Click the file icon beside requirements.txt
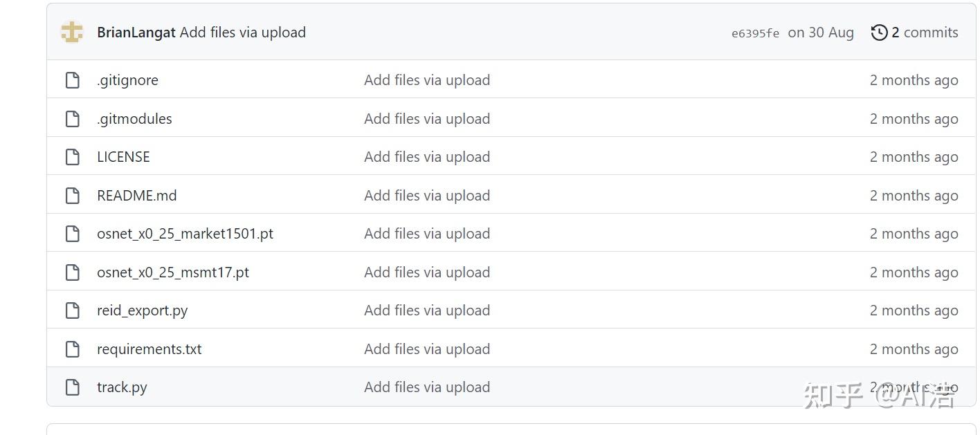Screen dimensions: 980x435 [x=73, y=349]
